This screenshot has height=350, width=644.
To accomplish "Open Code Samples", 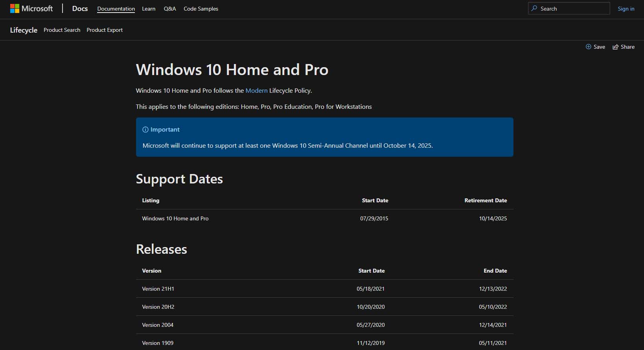I will (x=201, y=9).
